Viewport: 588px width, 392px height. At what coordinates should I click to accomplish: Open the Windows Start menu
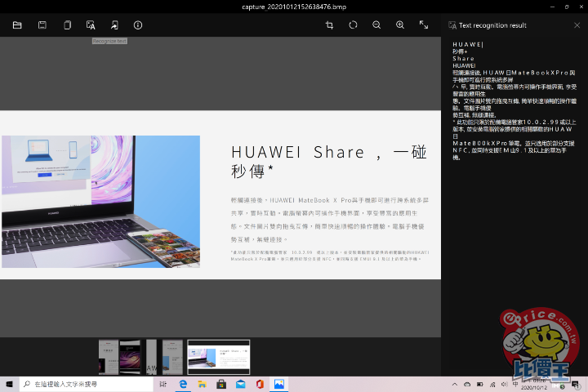[9, 384]
